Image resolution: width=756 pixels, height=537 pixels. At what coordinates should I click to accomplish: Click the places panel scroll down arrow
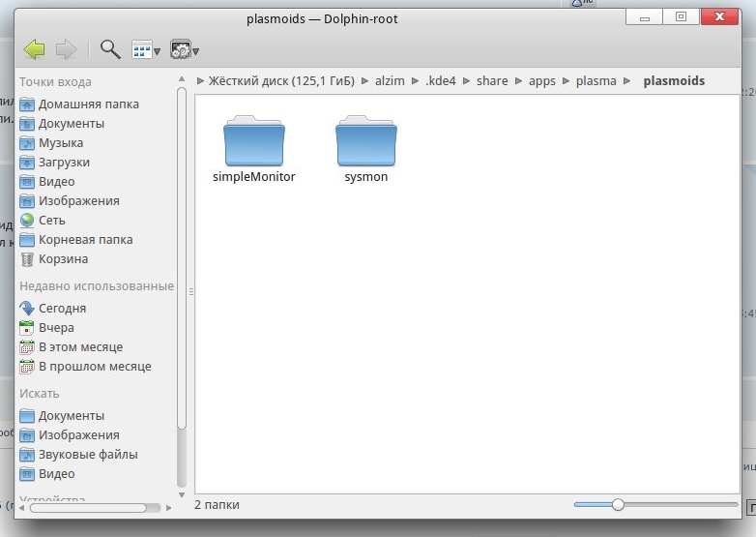182,494
